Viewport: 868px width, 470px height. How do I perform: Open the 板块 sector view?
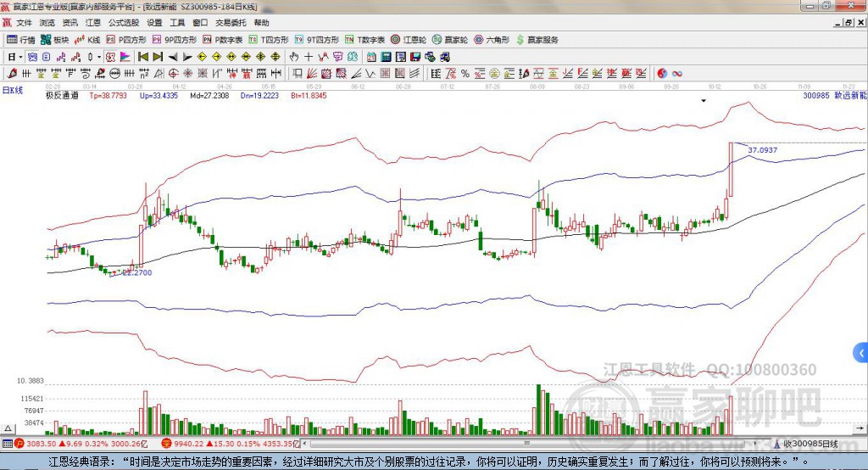(55, 40)
